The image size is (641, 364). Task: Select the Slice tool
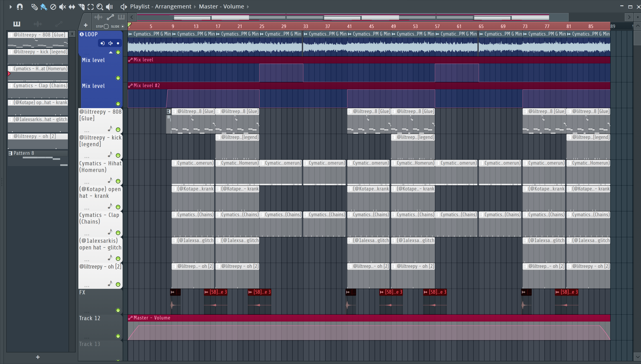(x=81, y=7)
